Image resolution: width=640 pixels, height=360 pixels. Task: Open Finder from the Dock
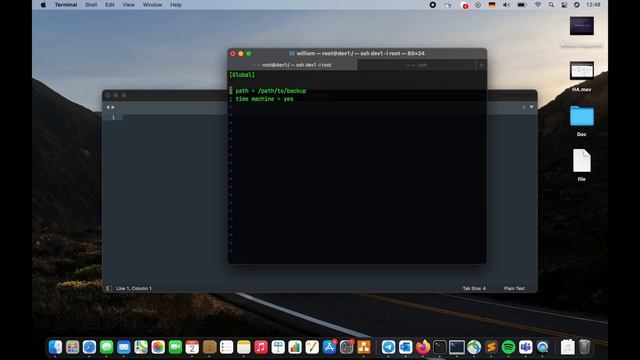pos(55,347)
